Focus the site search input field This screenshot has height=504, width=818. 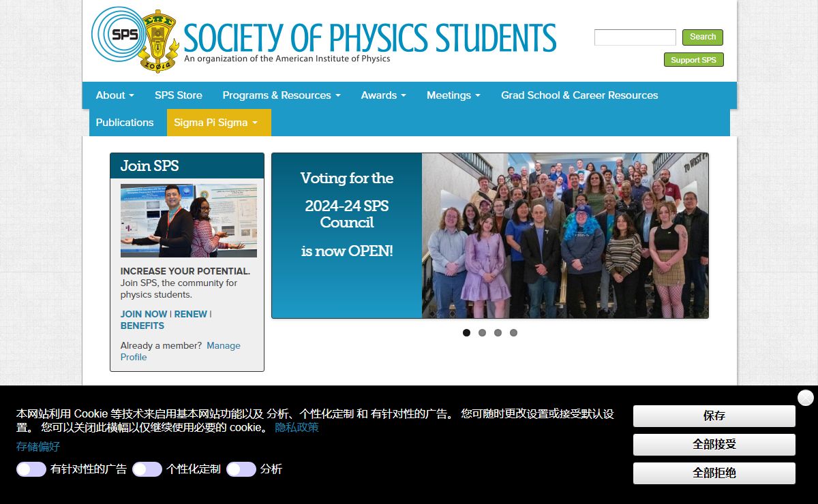[x=635, y=37]
